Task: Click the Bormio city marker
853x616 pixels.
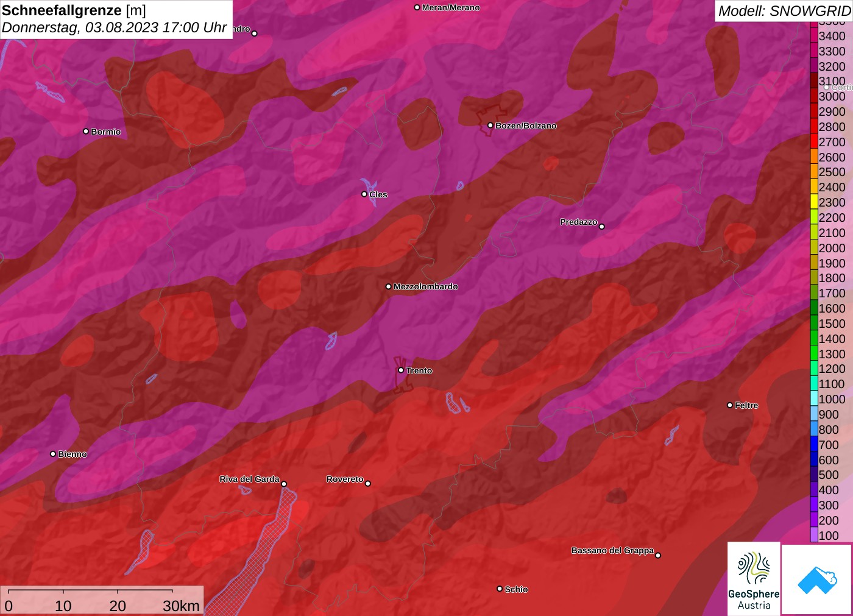Action: tap(86, 132)
